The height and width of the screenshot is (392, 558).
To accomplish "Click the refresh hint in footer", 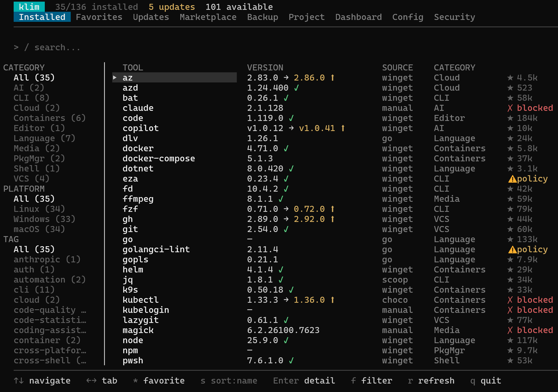I will click(431, 381).
